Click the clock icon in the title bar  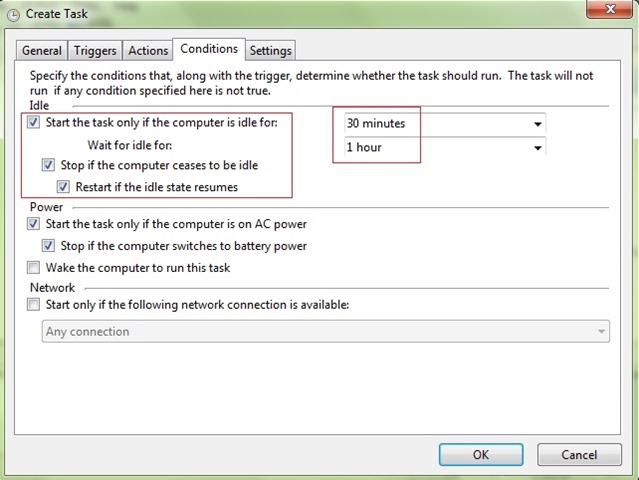[x=13, y=15]
